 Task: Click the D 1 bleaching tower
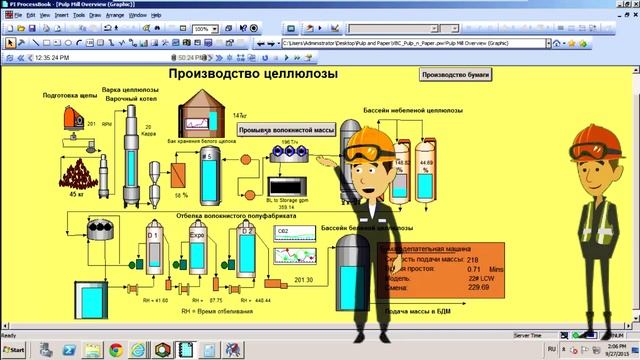click(x=154, y=247)
